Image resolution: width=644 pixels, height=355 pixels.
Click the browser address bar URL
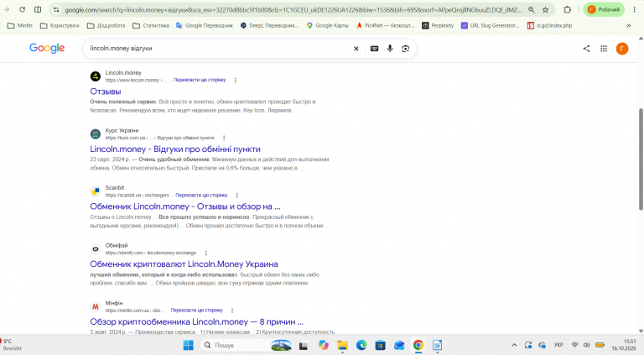pos(293,9)
